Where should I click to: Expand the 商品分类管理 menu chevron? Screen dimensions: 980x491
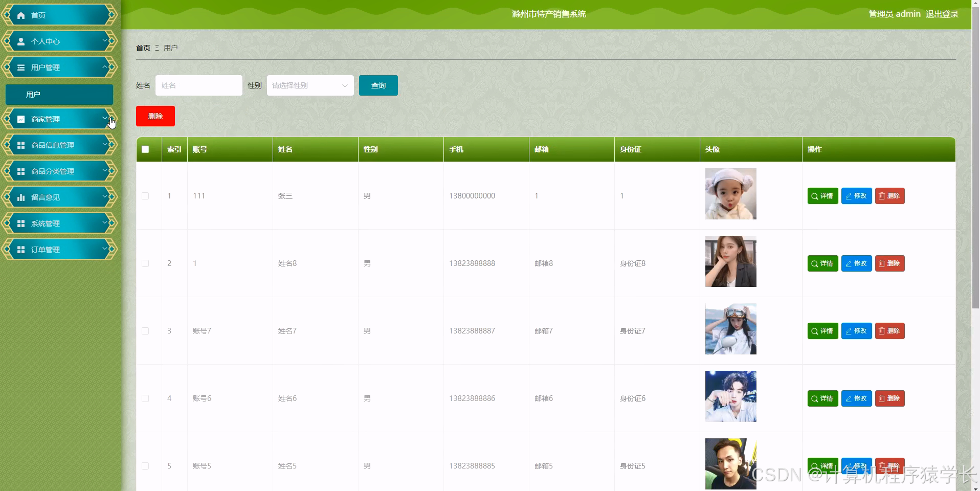(x=105, y=170)
